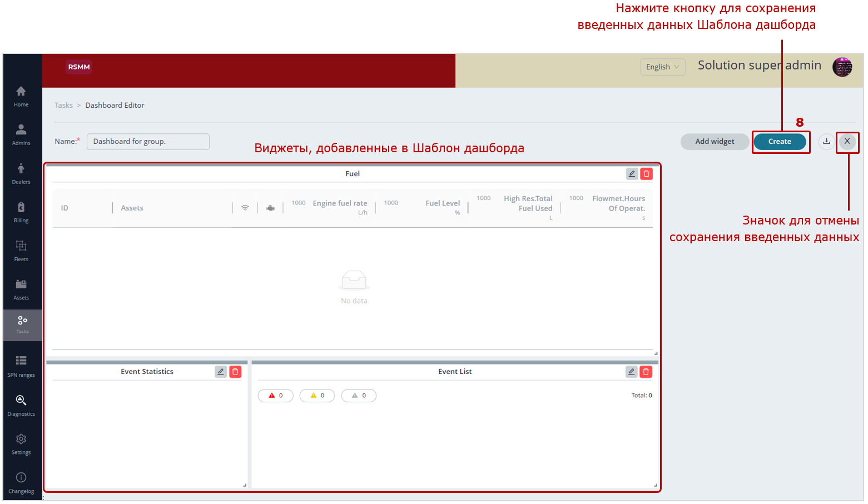This screenshot has height=504, width=868.
Task: Delete the Event List widget
Action: [646, 372]
